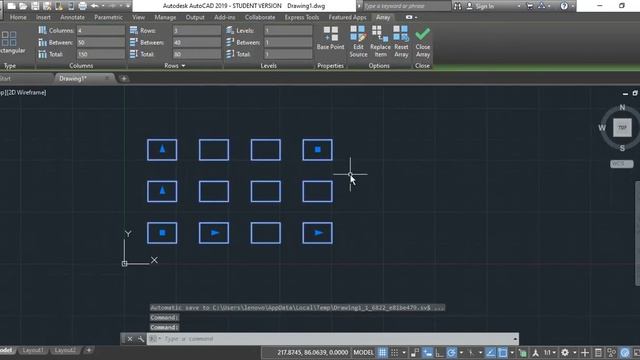Toggle Object Snap Tracking in status bar
The image size is (640, 360).
coord(491,352)
